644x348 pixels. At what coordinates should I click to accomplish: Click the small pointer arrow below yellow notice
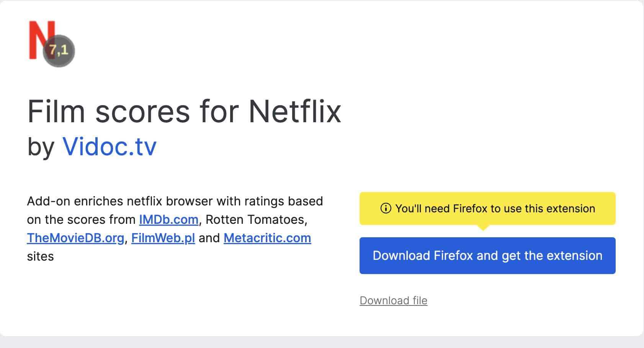tap(484, 228)
